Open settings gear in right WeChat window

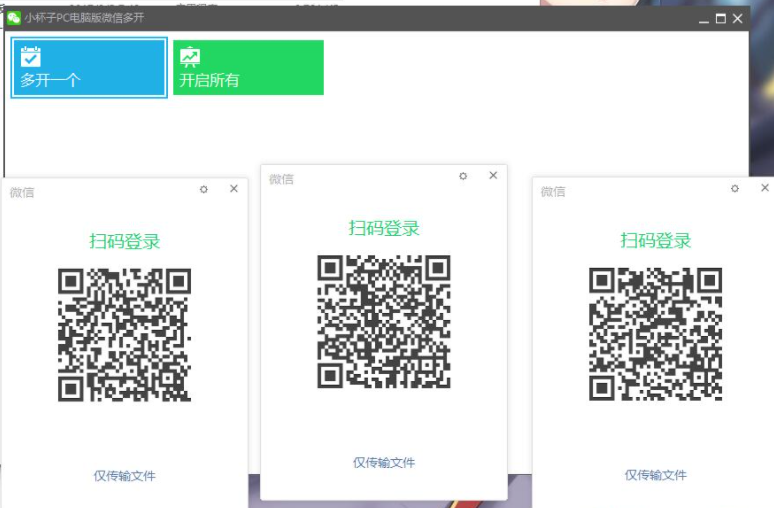point(735,189)
